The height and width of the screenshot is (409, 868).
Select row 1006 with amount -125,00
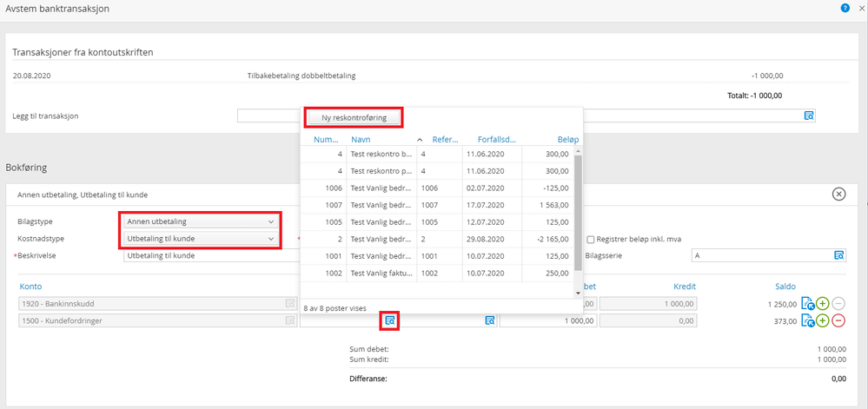(439, 188)
